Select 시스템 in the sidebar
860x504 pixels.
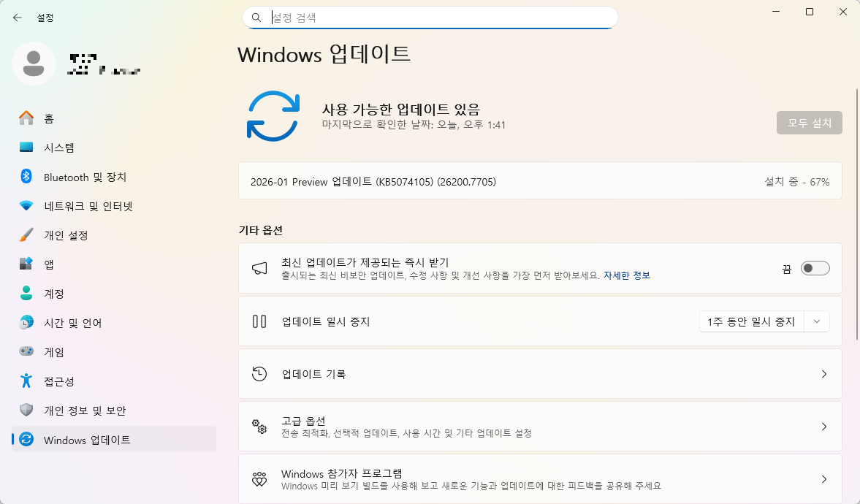(113, 148)
